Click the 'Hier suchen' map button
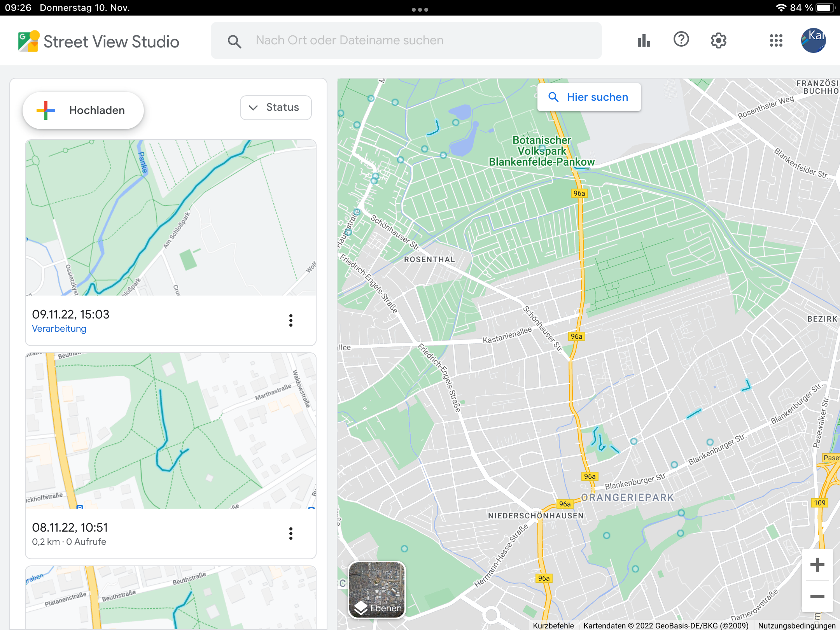This screenshot has width=840, height=630. [589, 97]
